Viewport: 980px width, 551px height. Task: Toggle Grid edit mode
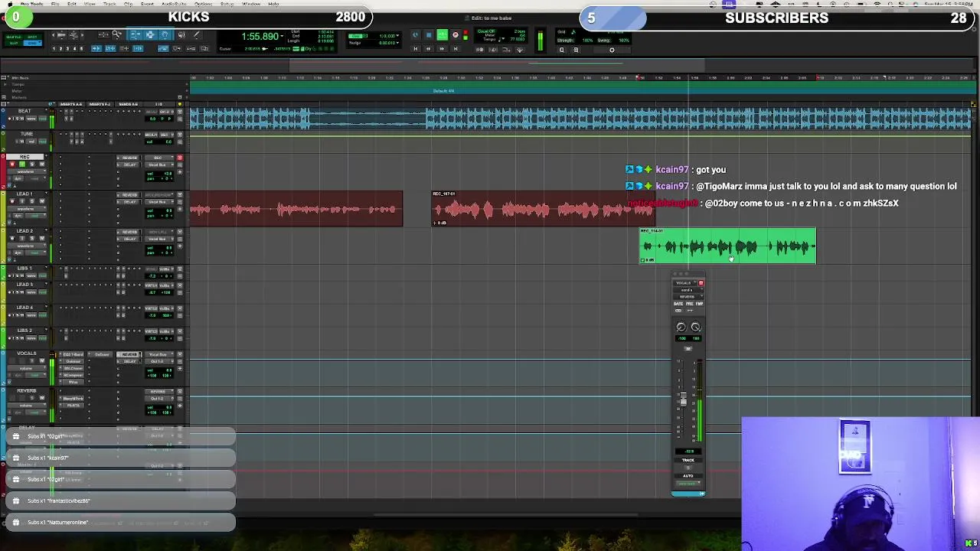point(32,43)
